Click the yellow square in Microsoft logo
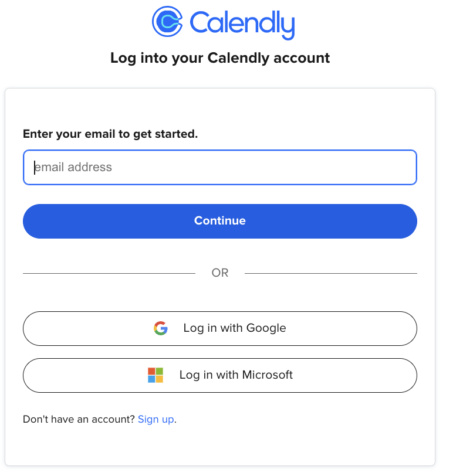The image size is (453, 476). coord(160,379)
